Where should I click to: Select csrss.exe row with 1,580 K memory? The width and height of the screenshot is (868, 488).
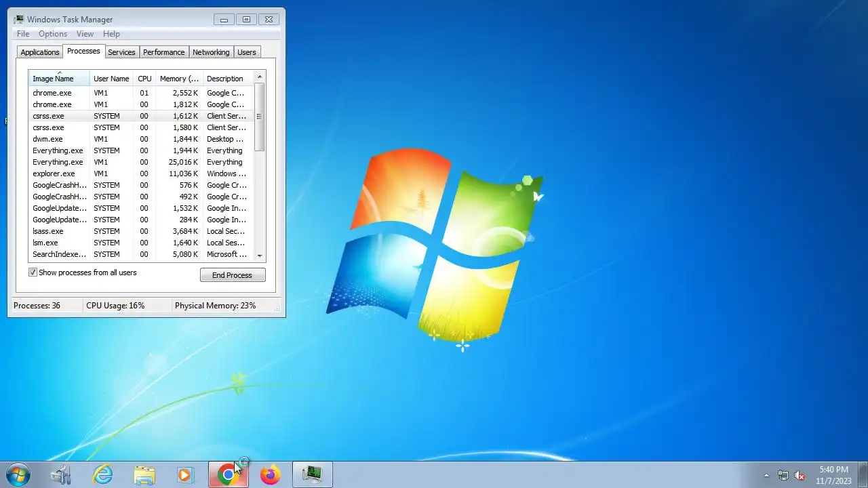coord(141,127)
